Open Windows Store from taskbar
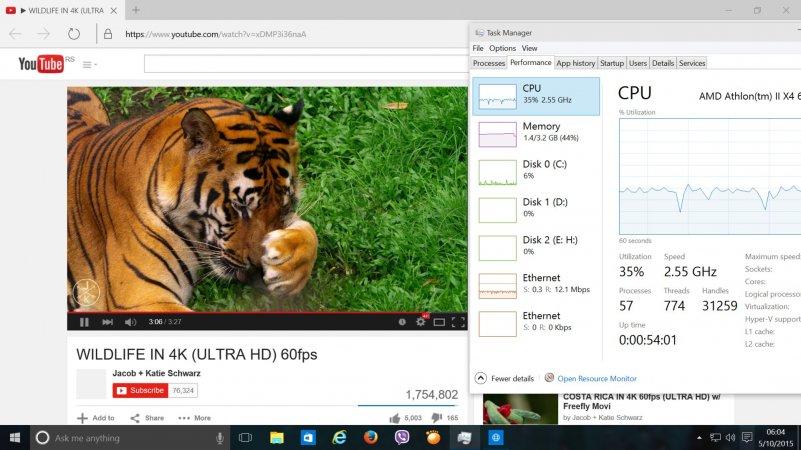Viewport: 801px width, 450px height. (x=308, y=438)
